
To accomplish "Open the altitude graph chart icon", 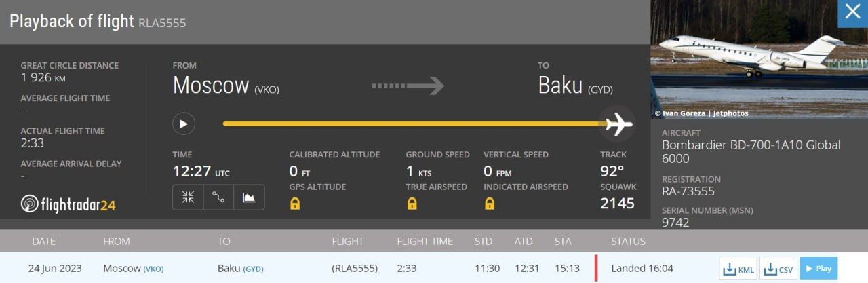I will 249,197.
